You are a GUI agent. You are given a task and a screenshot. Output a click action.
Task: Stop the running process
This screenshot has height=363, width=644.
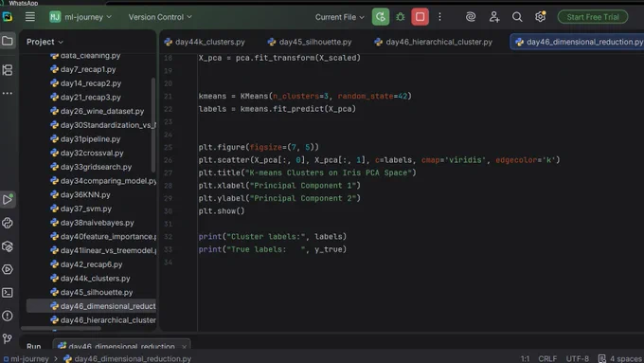pos(420,17)
